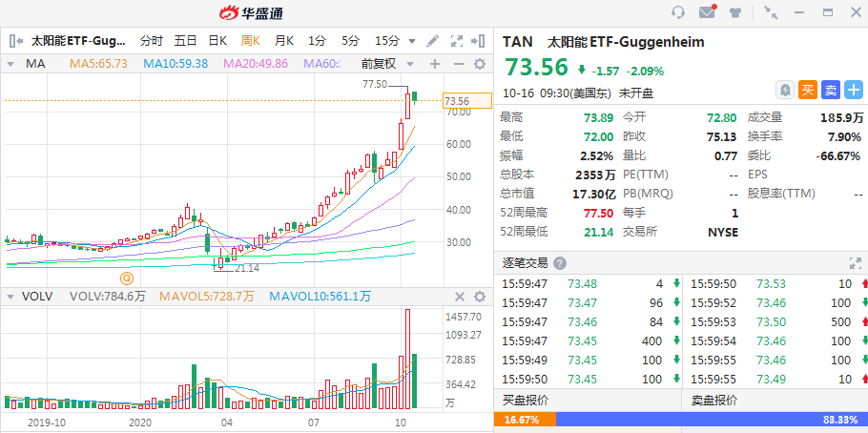
Task: Click the MA20:49.86 label
Action: tap(256, 64)
